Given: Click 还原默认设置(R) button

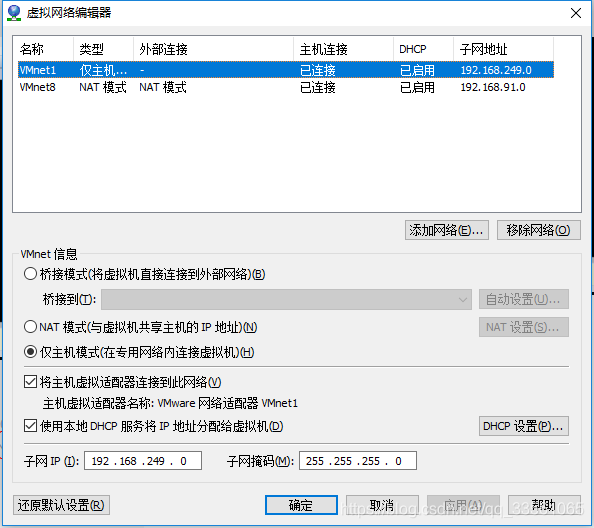Looking at the screenshot, I should click(x=61, y=505).
